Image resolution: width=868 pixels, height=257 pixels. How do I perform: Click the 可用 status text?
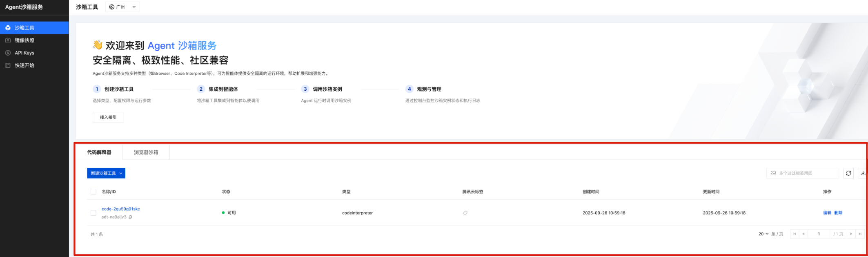[x=231, y=213]
